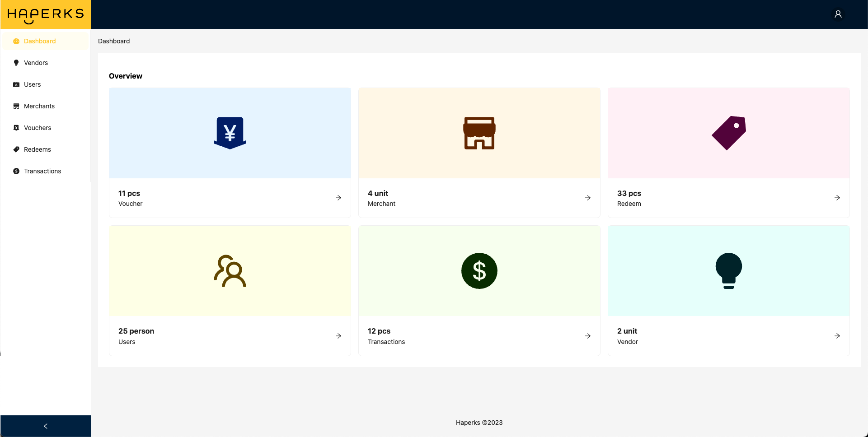Click the Transactions arrow for 12 pcs
Screen dimensions: 868x437
[588, 336]
